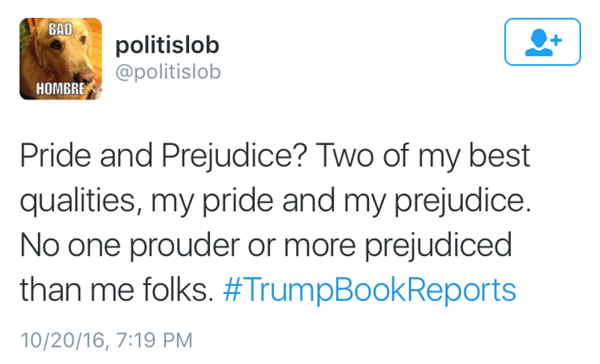Click the tweet timestamp 10/20/16, 7:19 PM
Screen dimensions: 600x364
click(106, 340)
